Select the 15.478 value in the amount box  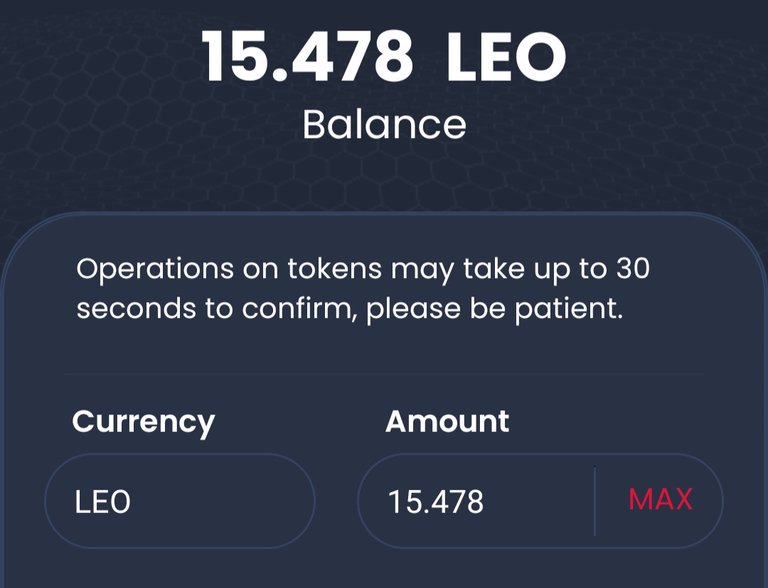coord(435,502)
